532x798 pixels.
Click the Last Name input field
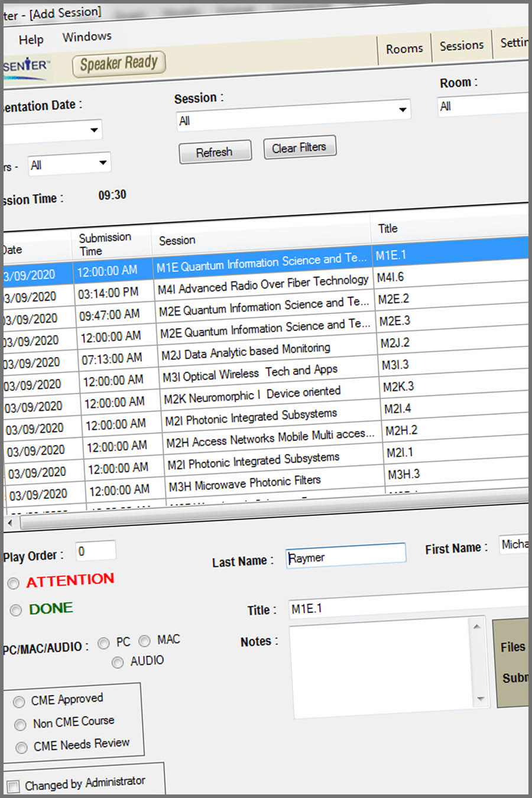click(346, 556)
